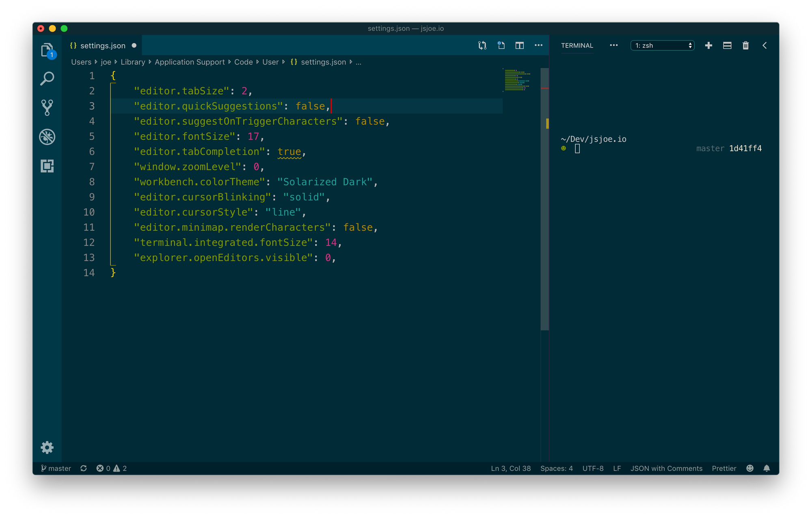The height and width of the screenshot is (518, 812).
Task: Open the Extensions view icon
Action: pyautogui.click(x=47, y=166)
